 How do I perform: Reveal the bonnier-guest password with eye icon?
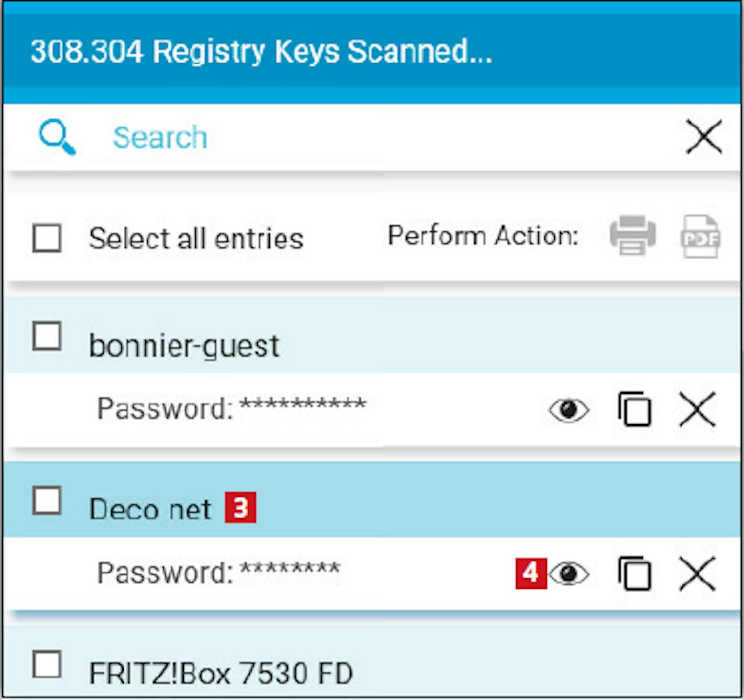coord(568,410)
